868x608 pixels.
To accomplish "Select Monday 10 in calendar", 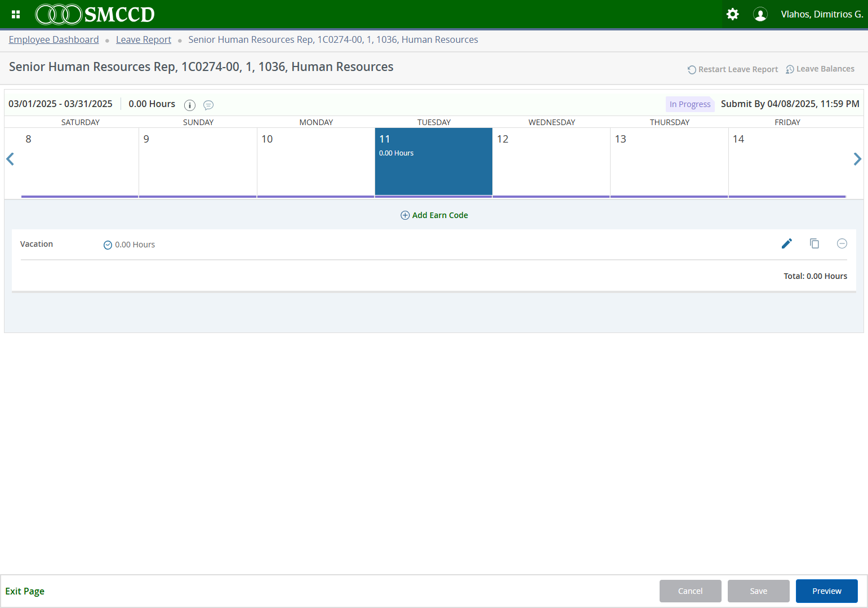I will [x=316, y=162].
